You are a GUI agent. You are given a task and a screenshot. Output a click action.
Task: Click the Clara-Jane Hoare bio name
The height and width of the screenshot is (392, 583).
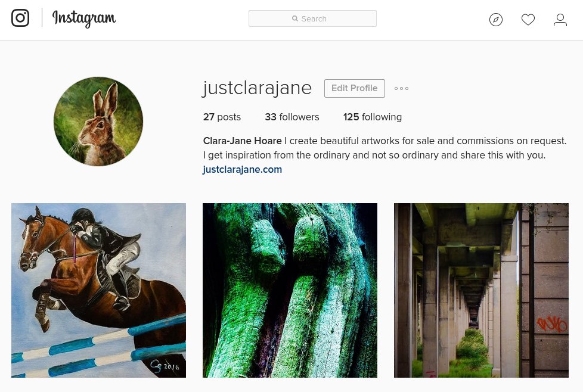(x=243, y=141)
